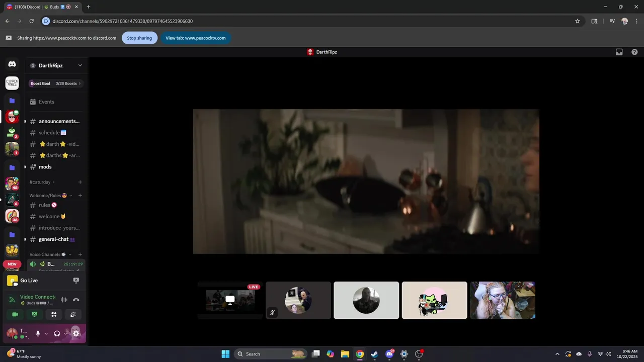Open server icon with 6 notification badge

(x=12, y=200)
